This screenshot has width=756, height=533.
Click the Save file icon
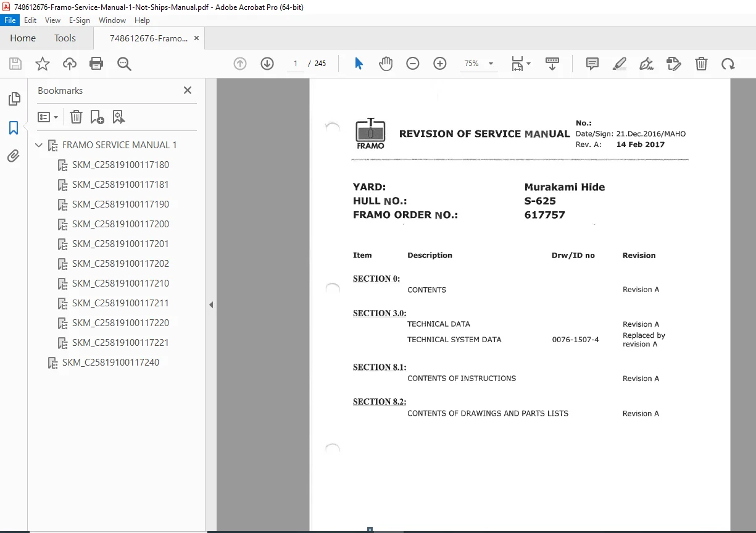pos(15,64)
